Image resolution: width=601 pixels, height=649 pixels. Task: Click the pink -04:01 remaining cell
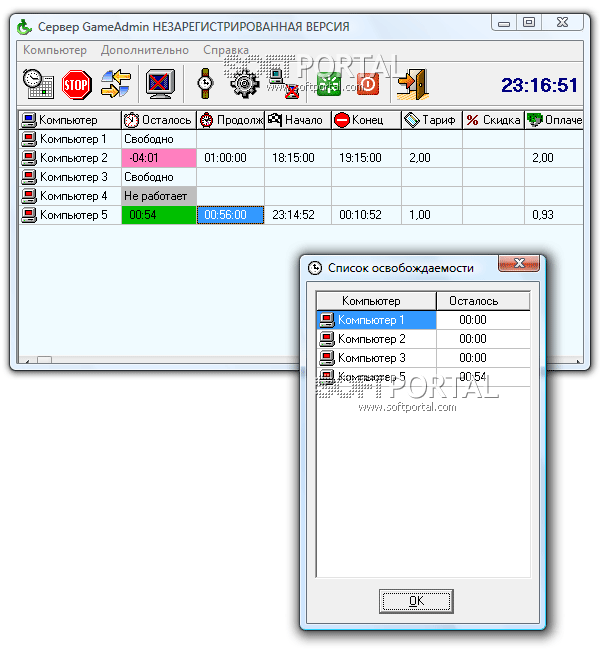(159, 158)
